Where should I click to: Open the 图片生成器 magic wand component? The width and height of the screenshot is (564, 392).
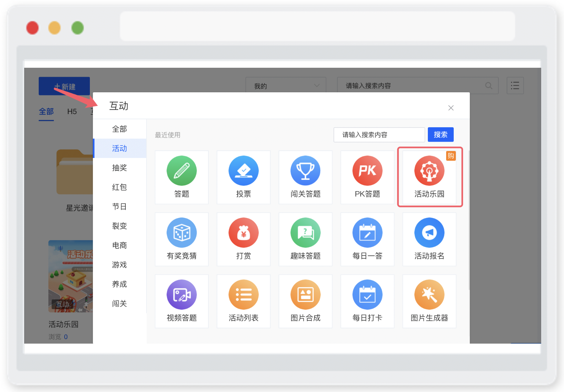430,301
